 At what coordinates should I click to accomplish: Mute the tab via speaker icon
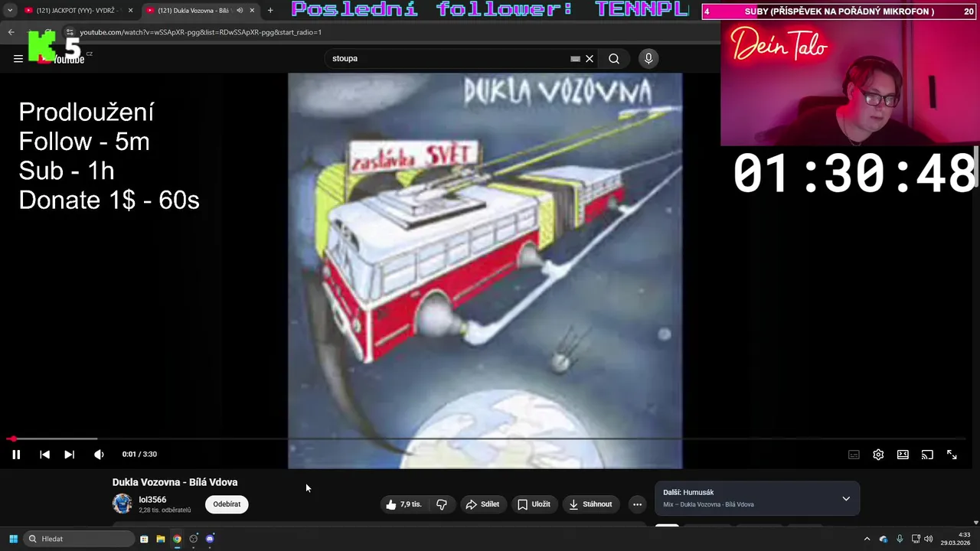click(240, 11)
